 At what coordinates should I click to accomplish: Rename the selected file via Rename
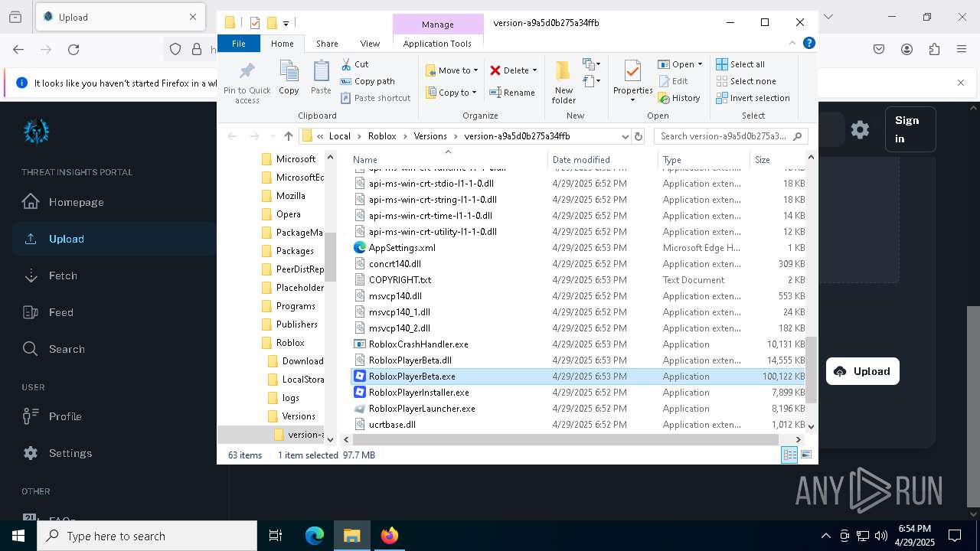[x=512, y=93]
